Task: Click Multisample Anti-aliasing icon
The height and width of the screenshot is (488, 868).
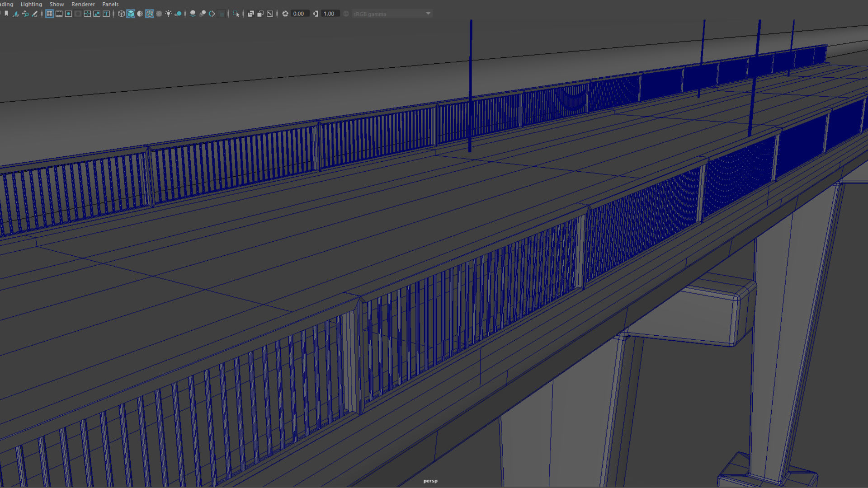Action: tap(212, 14)
